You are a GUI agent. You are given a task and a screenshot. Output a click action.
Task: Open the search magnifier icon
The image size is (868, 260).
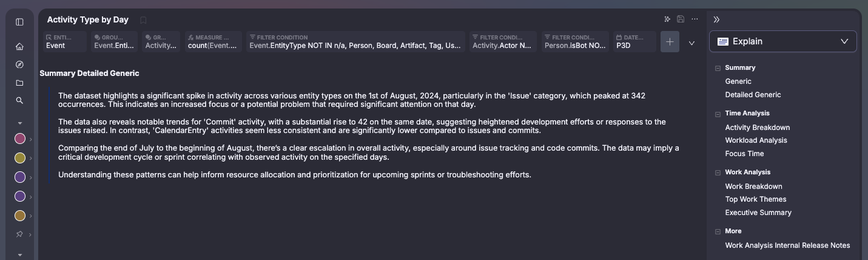coord(19,100)
